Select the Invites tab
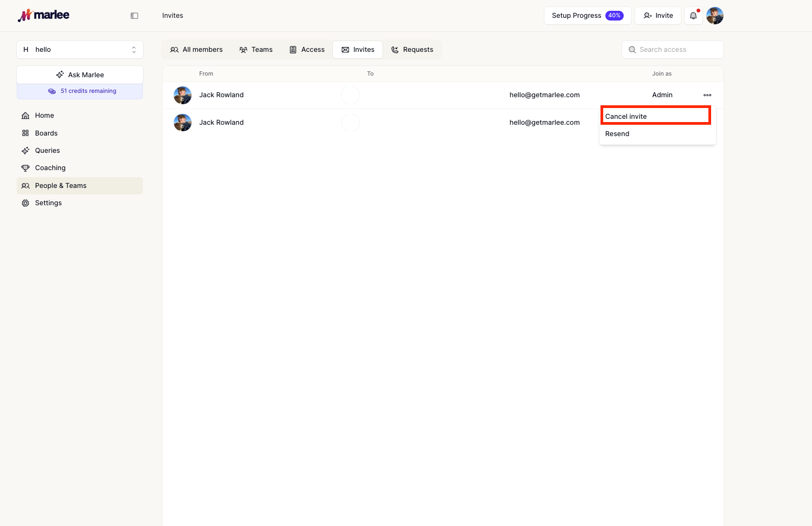This screenshot has height=526, width=812. (x=358, y=50)
